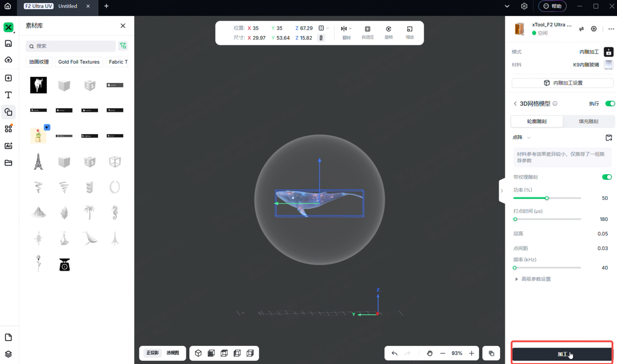Adjust the 功率 power slider
This screenshot has width=617, height=364.
click(x=547, y=198)
